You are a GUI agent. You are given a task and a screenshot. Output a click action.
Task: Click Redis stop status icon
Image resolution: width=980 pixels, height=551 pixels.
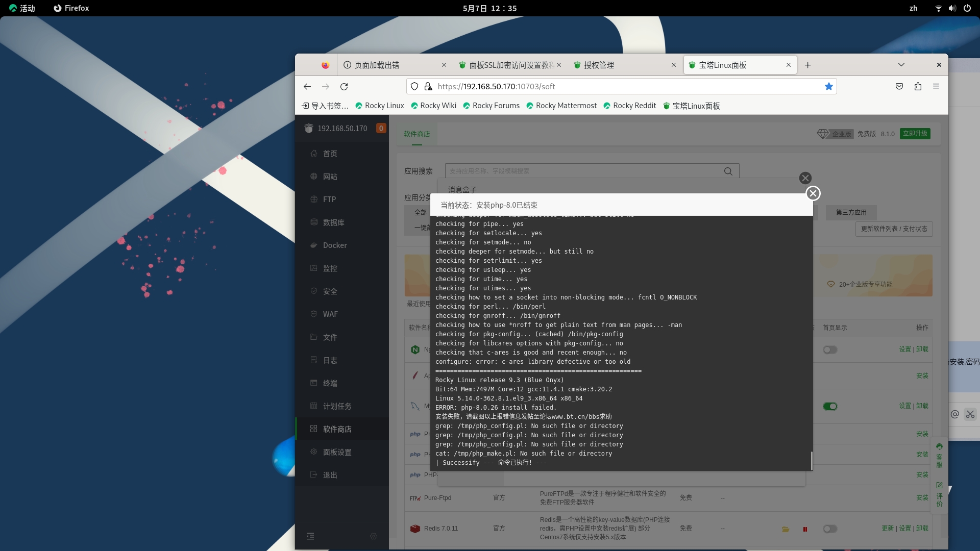[805, 529]
